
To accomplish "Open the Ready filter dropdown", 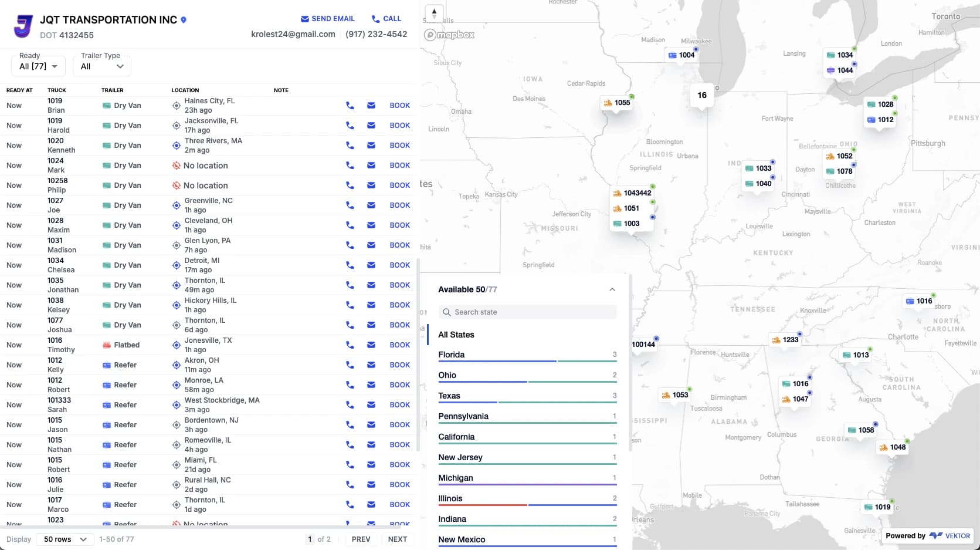I will (38, 66).
